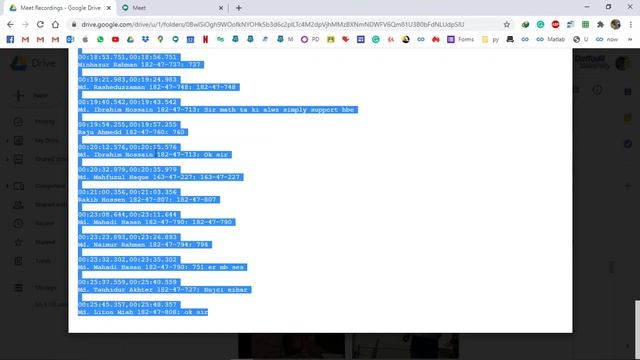Click timestamp 00:21:00.356,00:21:03.356
The image size is (640, 360).
coord(127,192)
